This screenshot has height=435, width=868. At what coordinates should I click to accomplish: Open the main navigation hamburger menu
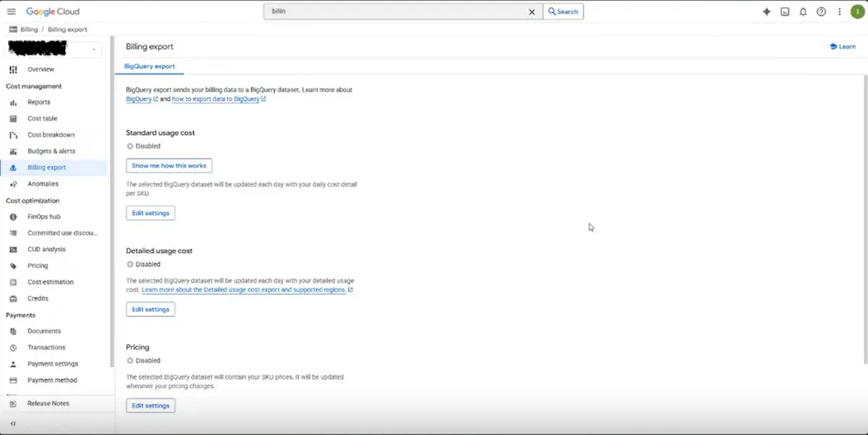pos(11,12)
